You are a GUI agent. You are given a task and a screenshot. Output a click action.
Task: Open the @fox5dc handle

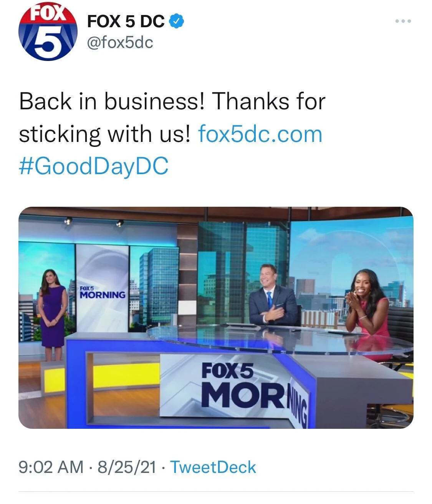coord(120,43)
